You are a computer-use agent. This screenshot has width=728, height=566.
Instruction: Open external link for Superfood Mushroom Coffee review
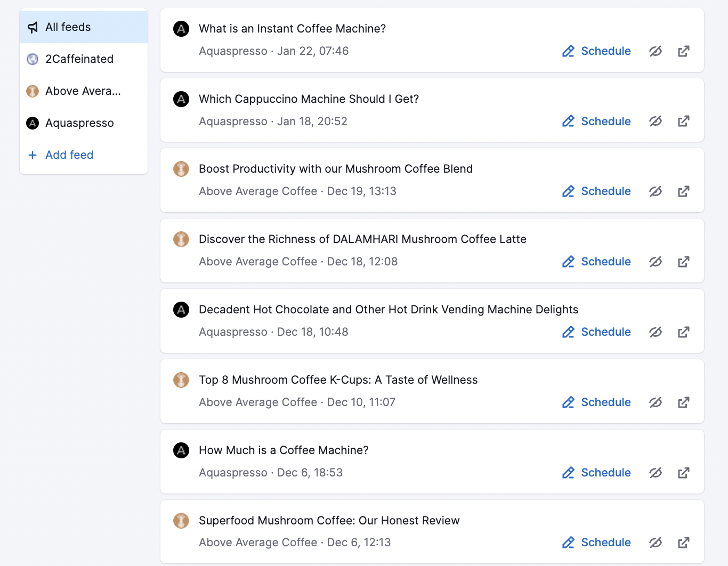coord(683,543)
